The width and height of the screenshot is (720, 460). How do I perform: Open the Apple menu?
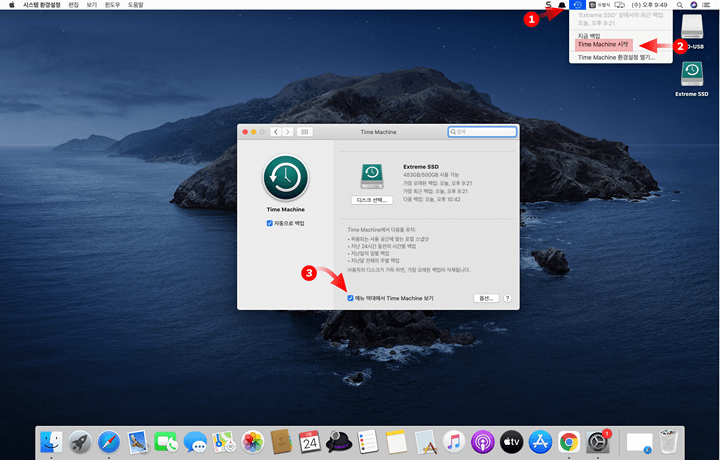11,5
